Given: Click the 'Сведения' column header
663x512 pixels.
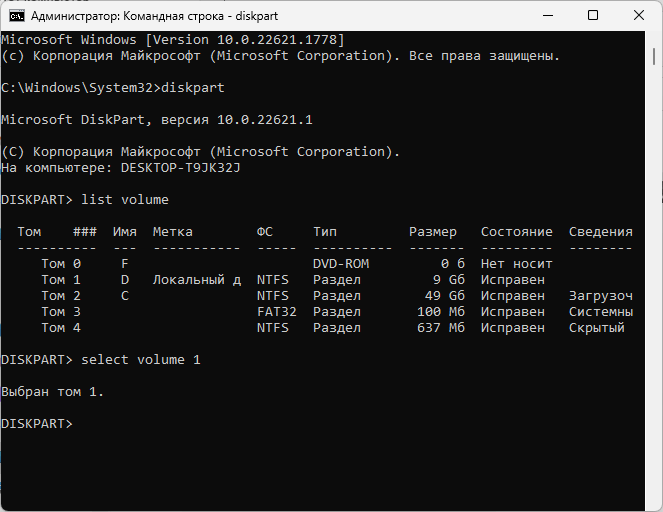Looking at the screenshot, I should point(600,232).
